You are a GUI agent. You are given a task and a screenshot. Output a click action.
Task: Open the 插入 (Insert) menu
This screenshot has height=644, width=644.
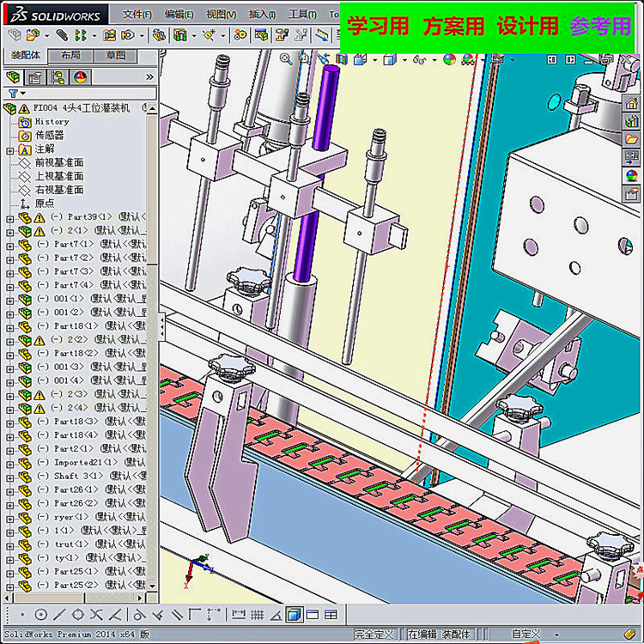[x=263, y=15]
